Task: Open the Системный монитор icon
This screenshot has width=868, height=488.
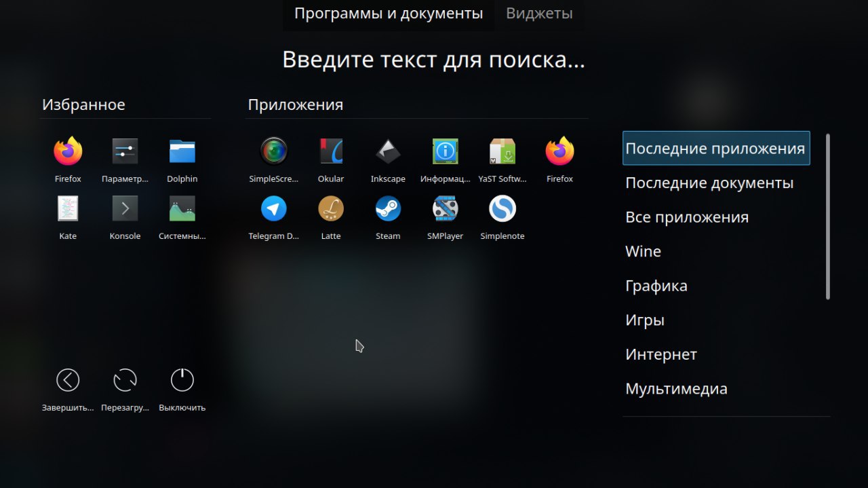Action: coord(182,208)
